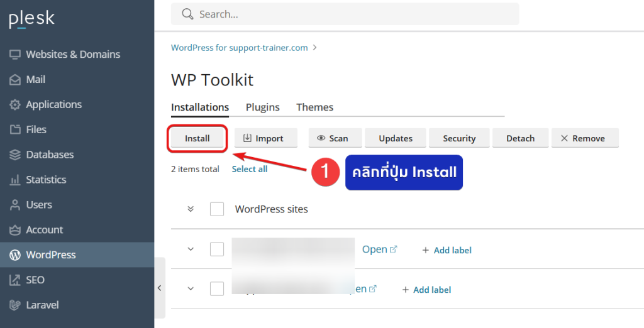Viewport: 644px width, 328px height.
Task: Tick the second site's checkbox
Action: tap(217, 289)
